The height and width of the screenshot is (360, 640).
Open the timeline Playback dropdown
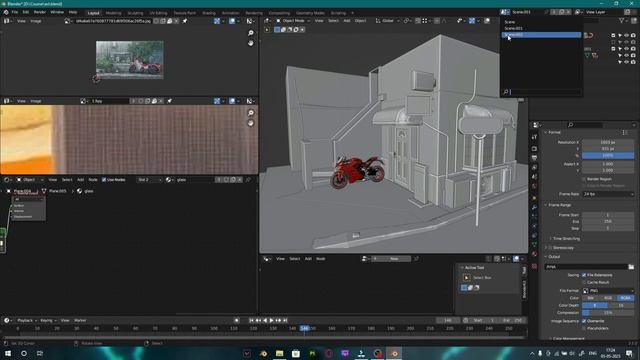[x=27, y=321]
